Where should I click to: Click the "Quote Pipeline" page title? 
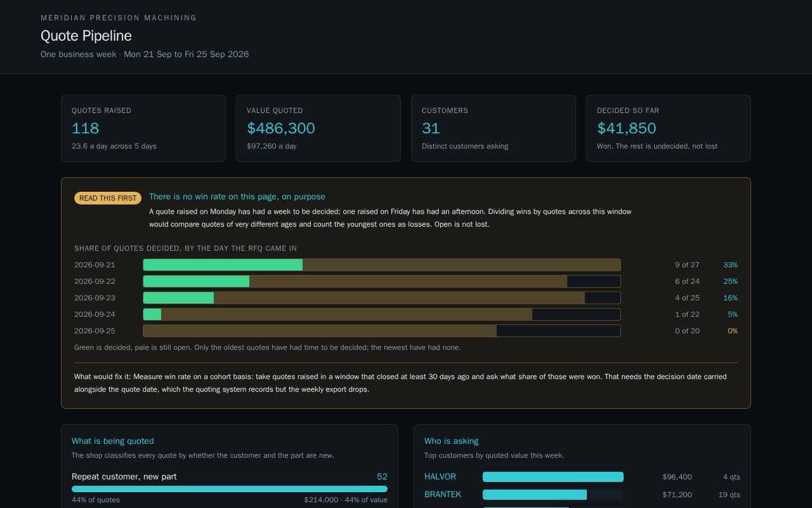pos(86,36)
